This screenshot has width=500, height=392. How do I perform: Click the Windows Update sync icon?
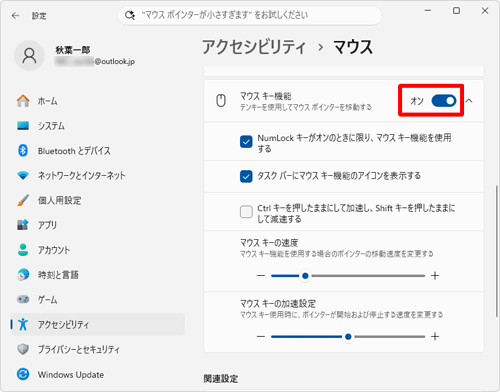point(23,374)
